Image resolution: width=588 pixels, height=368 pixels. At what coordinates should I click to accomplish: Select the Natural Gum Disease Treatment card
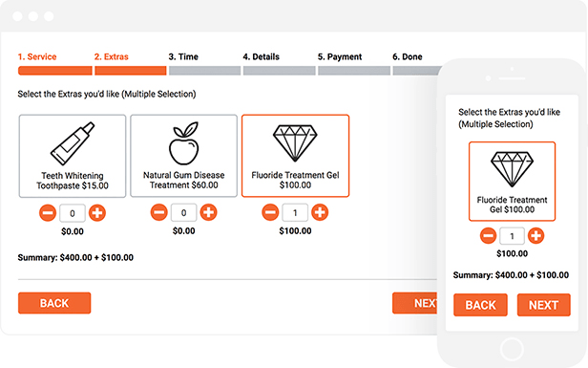pos(183,156)
